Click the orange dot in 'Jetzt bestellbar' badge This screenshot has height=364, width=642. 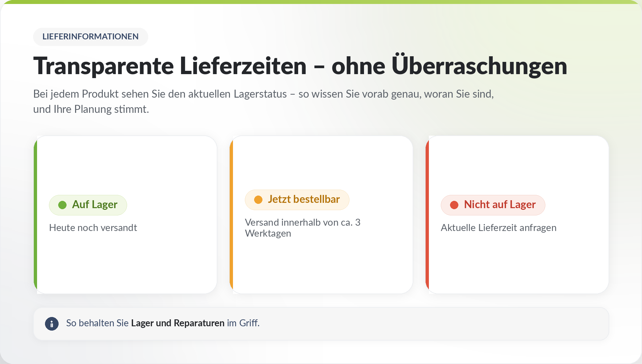[258, 200]
